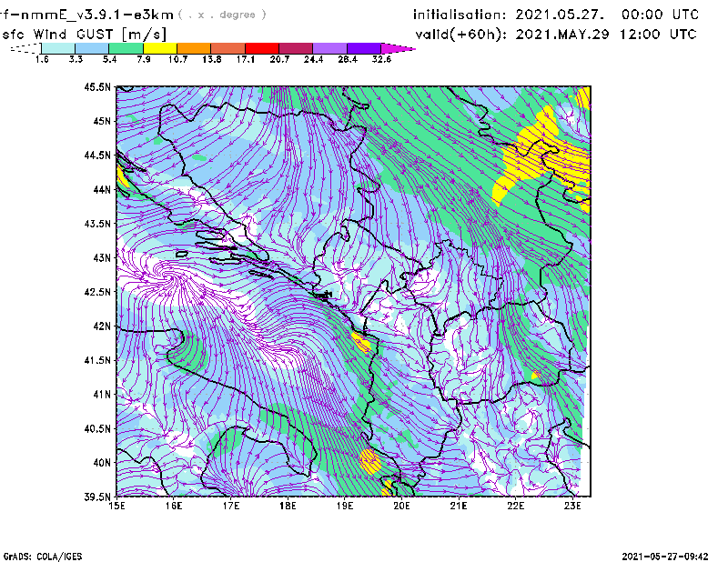Choose the light purple 24.4–28.4 legend swatch
728x562 pixels.
click(329, 48)
